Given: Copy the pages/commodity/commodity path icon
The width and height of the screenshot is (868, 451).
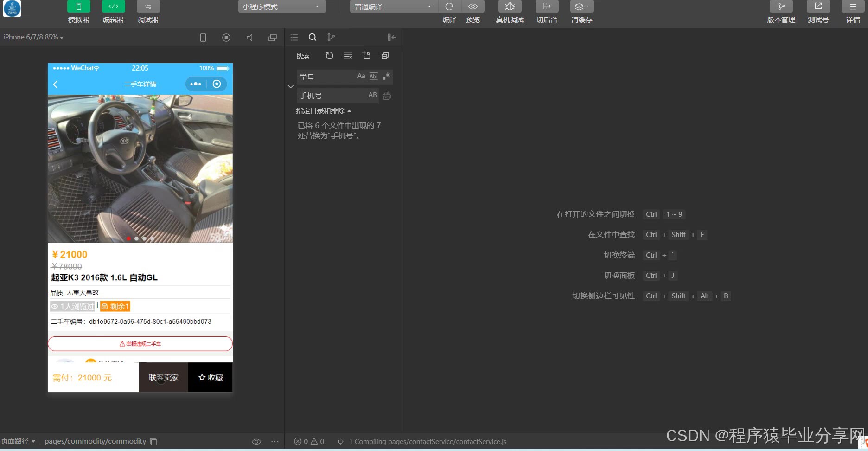Looking at the screenshot, I should pyautogui.click(x=154, y=442).
